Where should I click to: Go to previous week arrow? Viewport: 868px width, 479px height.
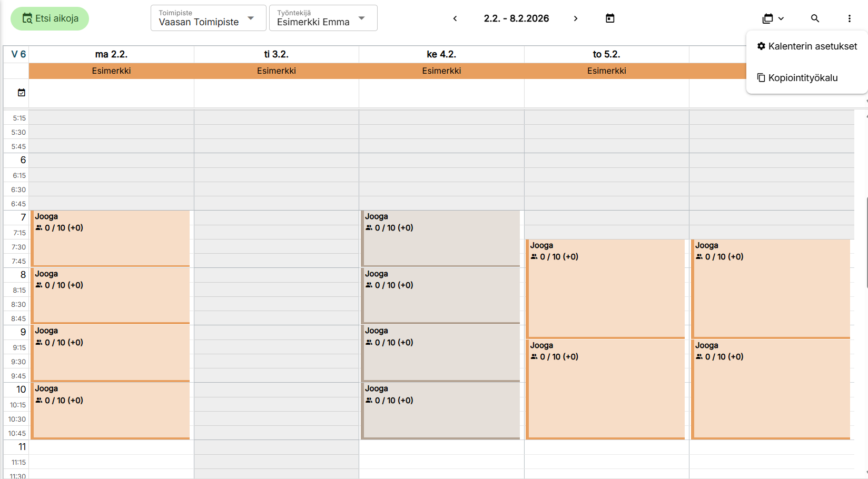(455, 18)
